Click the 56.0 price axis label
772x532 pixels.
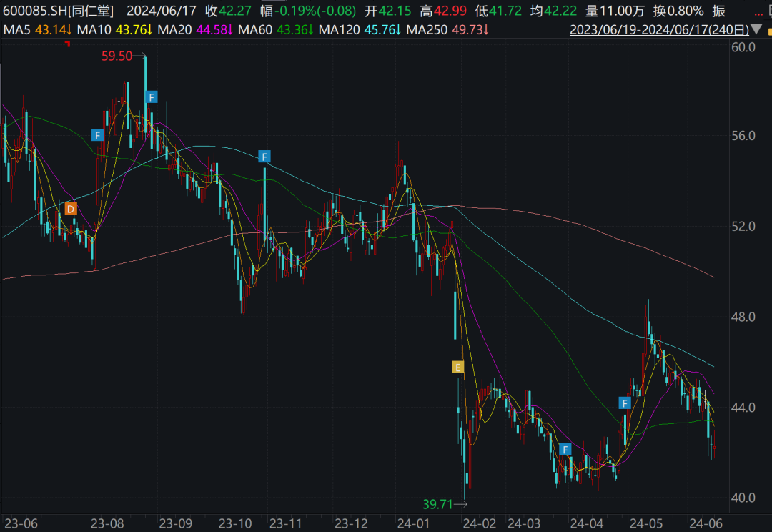click(x=743, y=136)
